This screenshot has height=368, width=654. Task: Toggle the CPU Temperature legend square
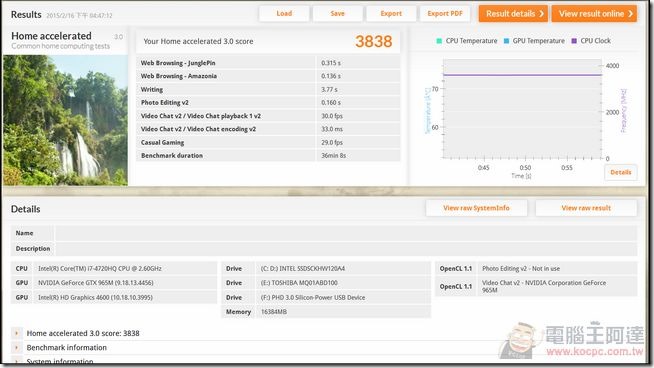[x=439, y=41]
